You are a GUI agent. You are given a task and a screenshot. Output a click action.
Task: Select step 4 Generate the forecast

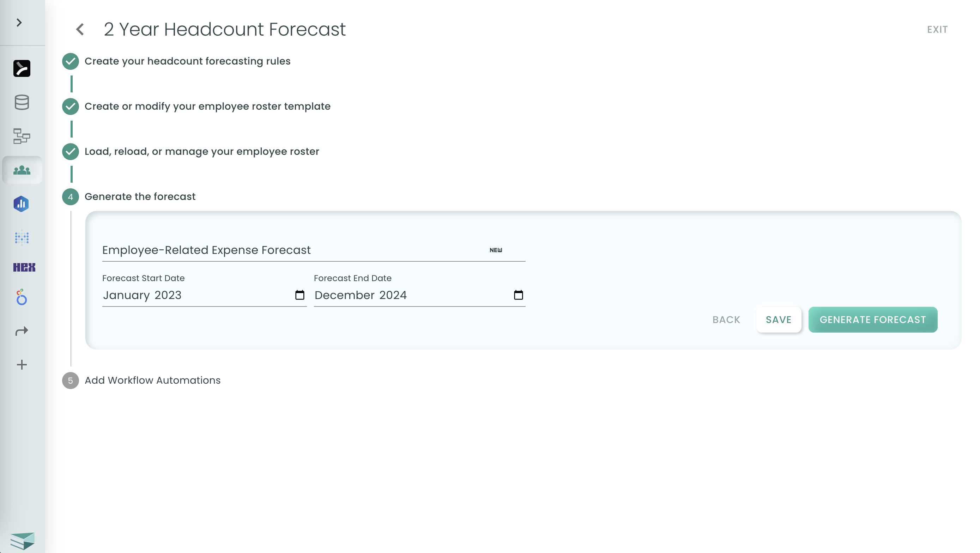(71, 197)
